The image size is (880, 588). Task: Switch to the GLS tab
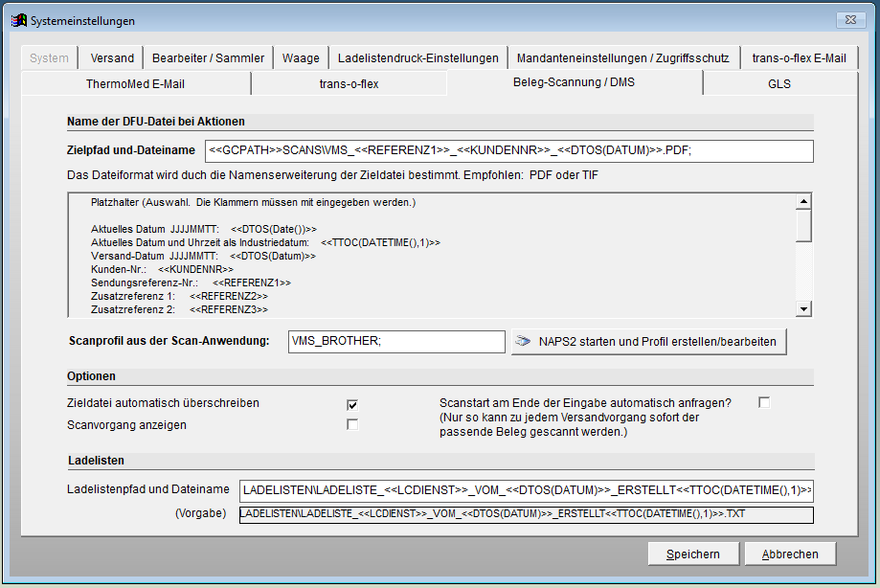point(780,83)
